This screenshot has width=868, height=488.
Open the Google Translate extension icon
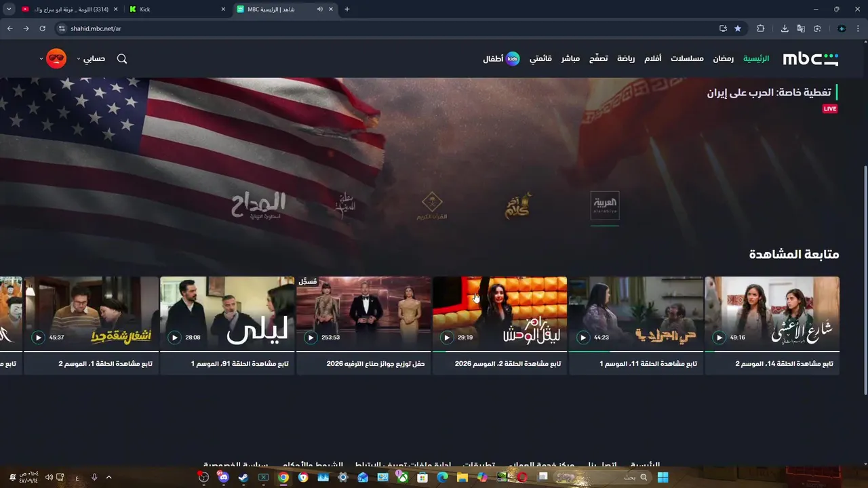click(801, 28)
